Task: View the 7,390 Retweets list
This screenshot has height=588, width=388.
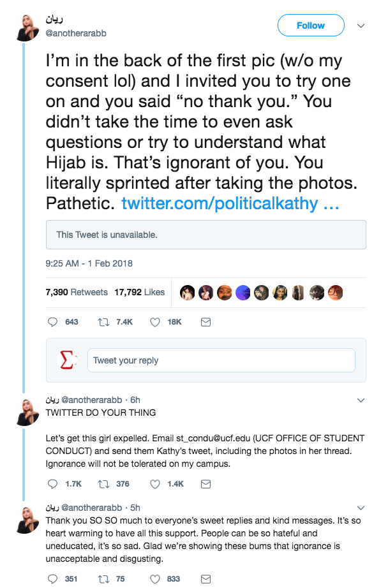Action: click(77, 292)
